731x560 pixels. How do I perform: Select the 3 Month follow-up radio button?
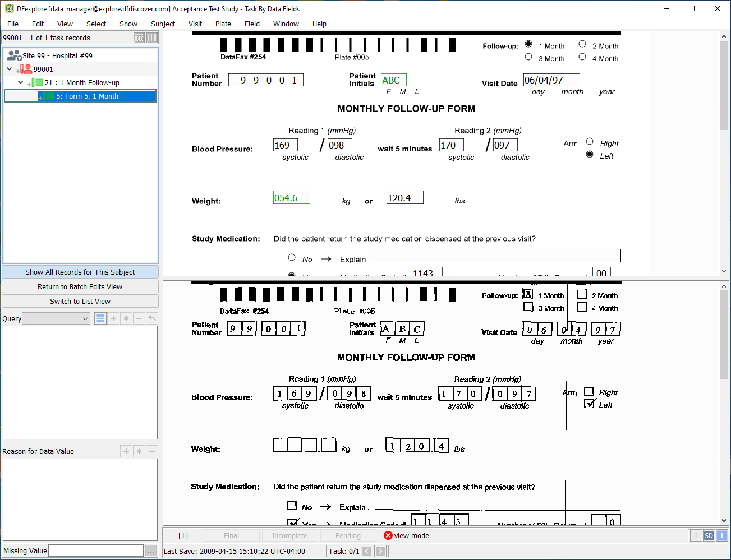tap(528, 57)
